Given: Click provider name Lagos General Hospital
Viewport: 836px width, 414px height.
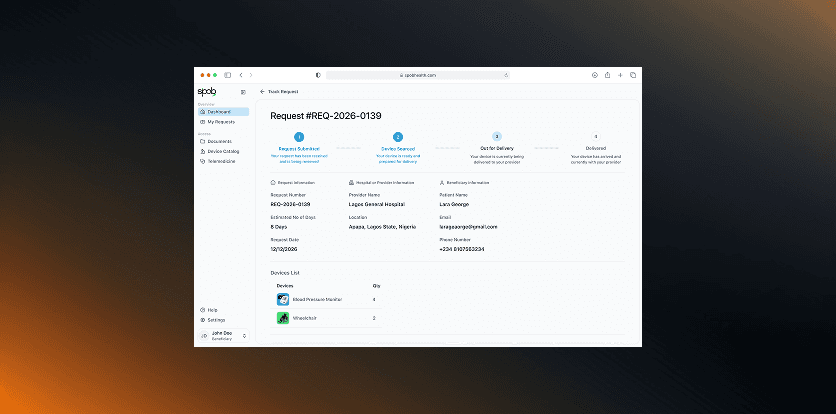Looking at the screenshot, I should (x=376, y=204).
